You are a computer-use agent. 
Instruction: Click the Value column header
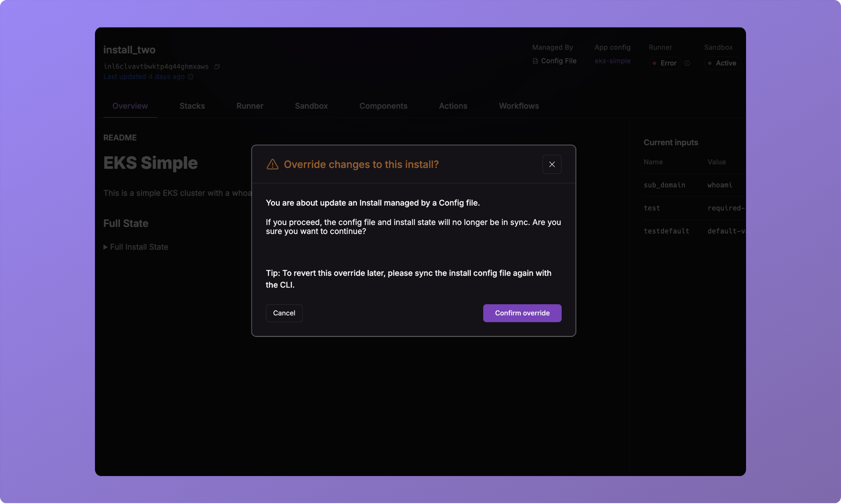pyautogui.click(x=716, y=162)
